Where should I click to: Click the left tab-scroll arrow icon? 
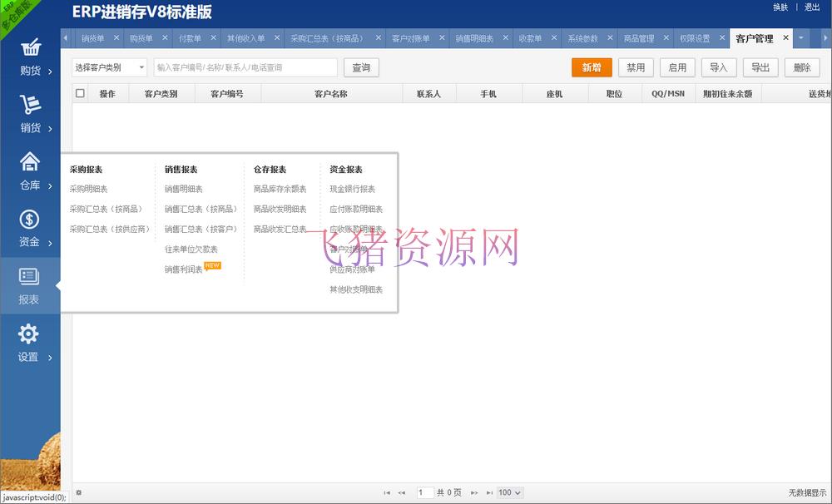[x=65, y=37]
